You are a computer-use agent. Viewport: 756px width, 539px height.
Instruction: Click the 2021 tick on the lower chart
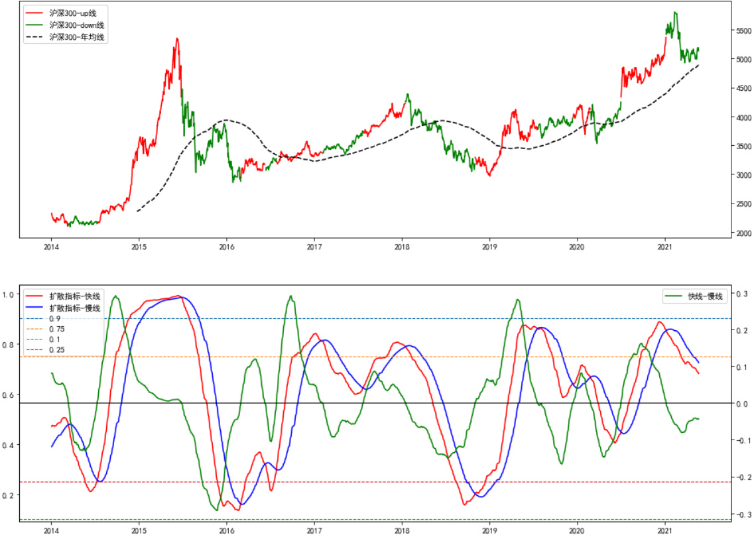point(664,530)
